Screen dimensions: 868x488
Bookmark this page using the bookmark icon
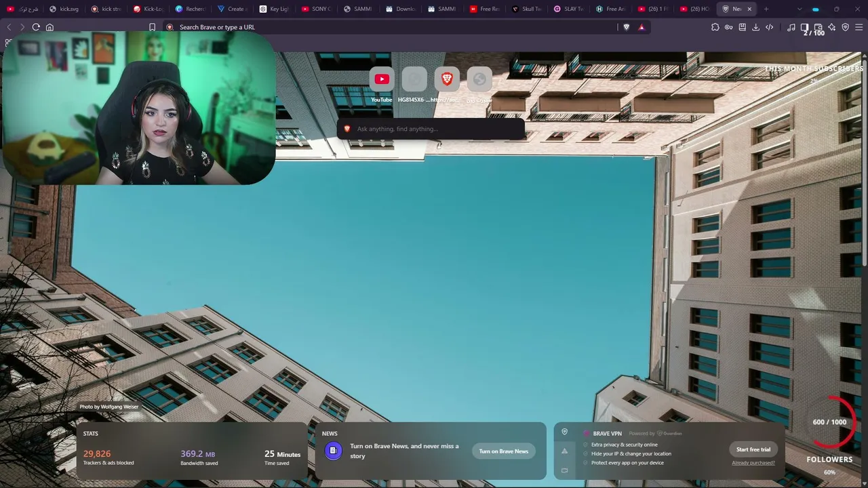point(152,27)
